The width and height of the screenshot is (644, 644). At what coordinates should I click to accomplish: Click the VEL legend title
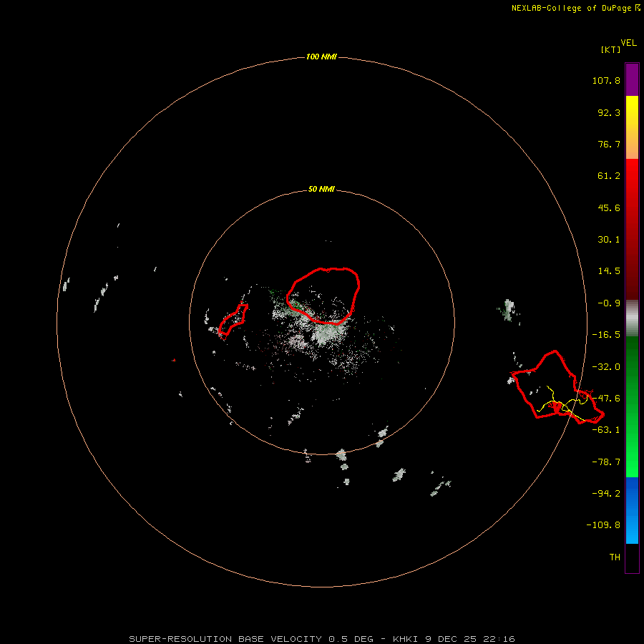click(x=629, y=42)
